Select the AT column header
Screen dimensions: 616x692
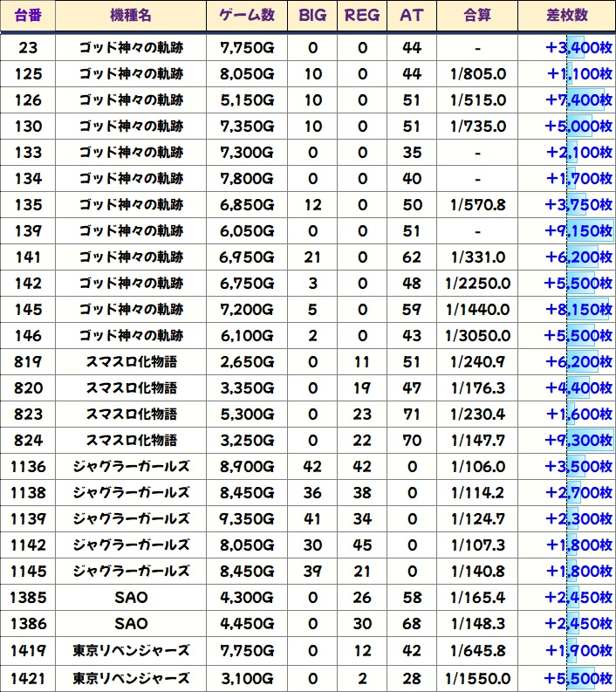[412, 17]
